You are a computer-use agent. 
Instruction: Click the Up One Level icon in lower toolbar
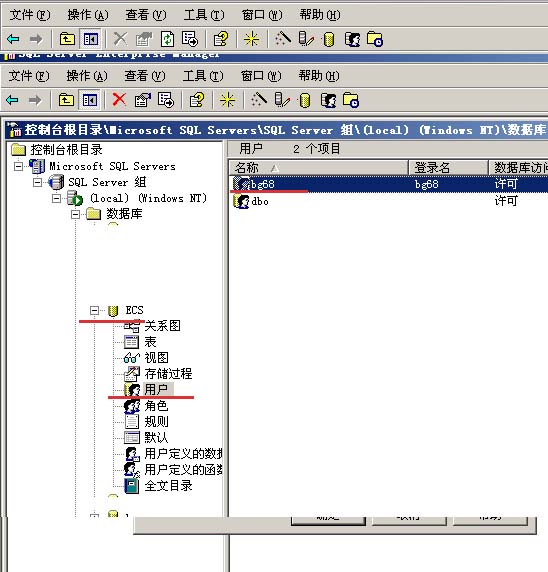(66, 100)
